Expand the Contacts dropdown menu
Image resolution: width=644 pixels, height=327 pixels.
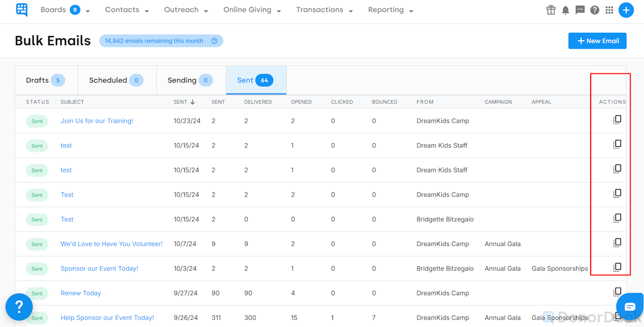[127, 10]
